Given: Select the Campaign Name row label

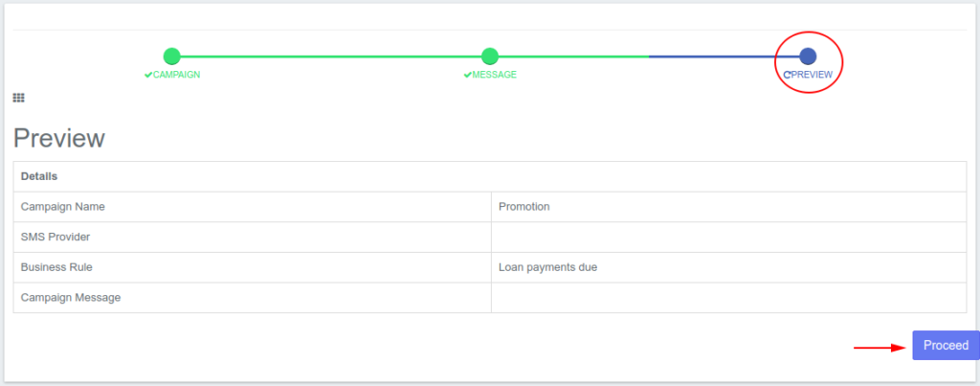Looking at the screenshot, I should (63, 207).
